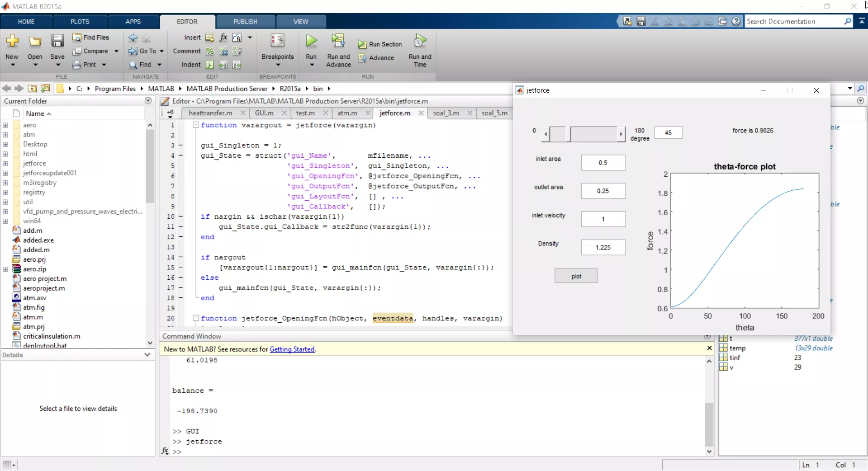The width and height of the screenshot is (868, 471).
Task: Switch to the PLOTS ribbon tab
Action: [x=80, y=22]
